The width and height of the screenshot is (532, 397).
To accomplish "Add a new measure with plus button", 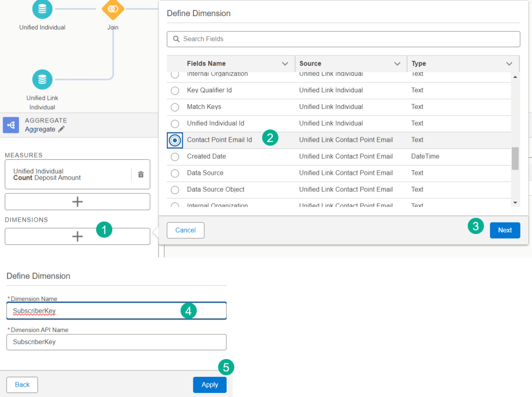I will click(77, 202).
